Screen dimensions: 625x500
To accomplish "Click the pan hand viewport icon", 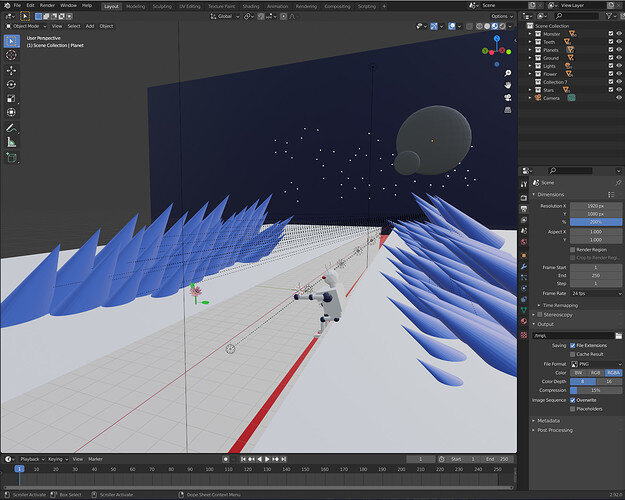I will point(507,85).
